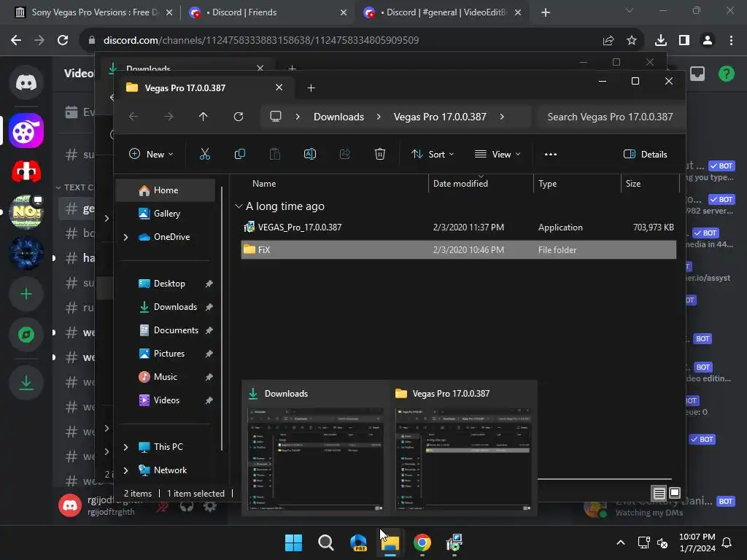This screenshot has height=560, width=747.
Task: Open Chrome profile avatar icon
Action: tap(708, 40)
